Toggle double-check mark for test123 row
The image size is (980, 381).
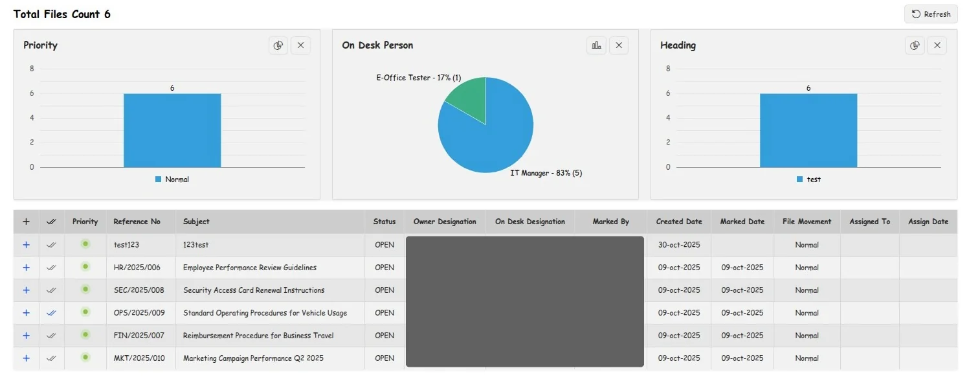point(51,245)
